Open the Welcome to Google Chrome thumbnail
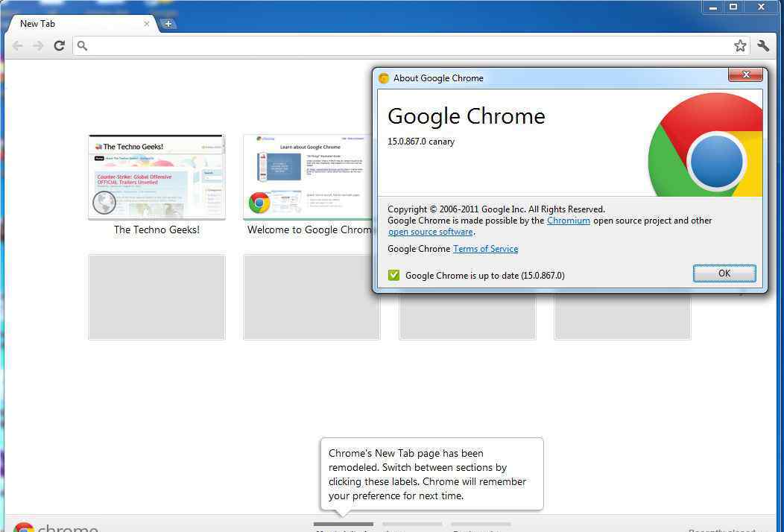Screen dimensions: 784x532 pos(308,177)
